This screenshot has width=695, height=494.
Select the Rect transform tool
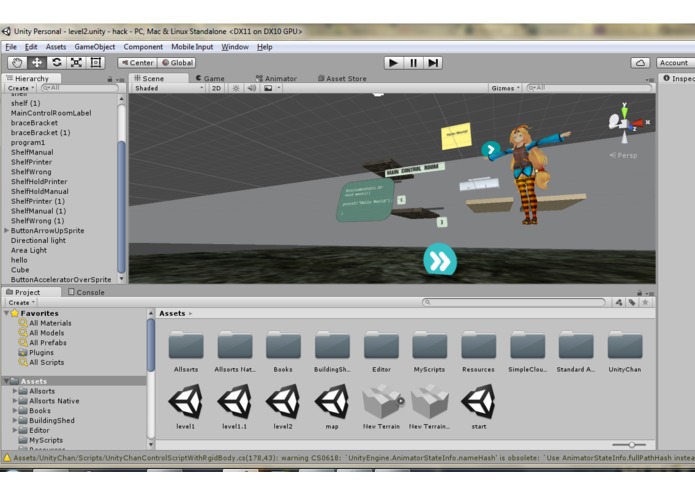pyautogui.click(x=96, y=63)
